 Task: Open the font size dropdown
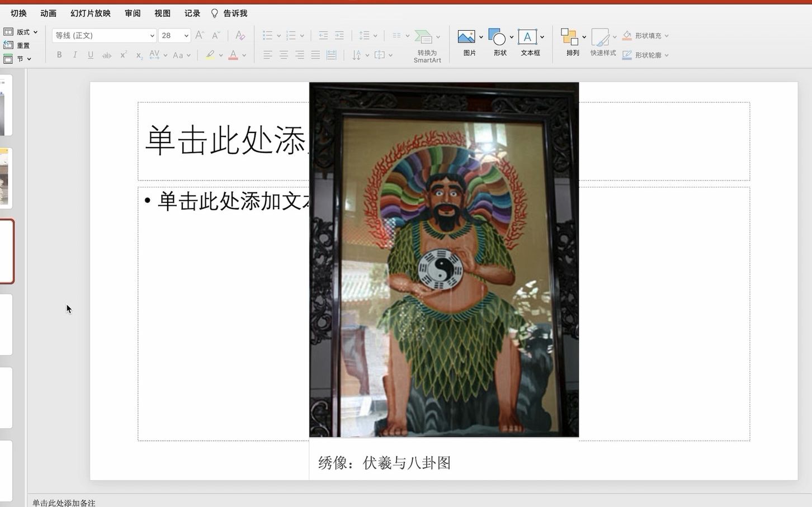(x=186, y=35)
